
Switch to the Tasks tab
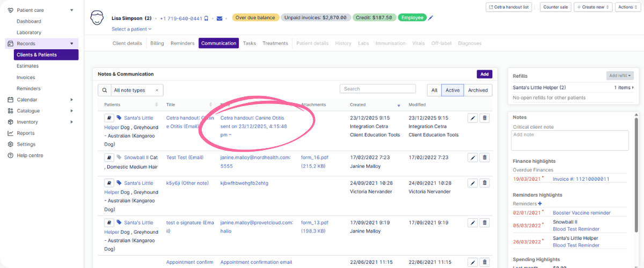[249, 43]
